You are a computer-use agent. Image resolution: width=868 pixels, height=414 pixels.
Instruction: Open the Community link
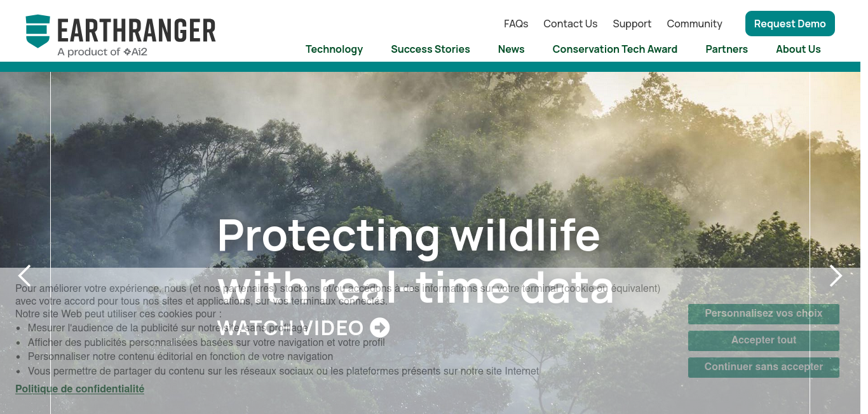695,24
